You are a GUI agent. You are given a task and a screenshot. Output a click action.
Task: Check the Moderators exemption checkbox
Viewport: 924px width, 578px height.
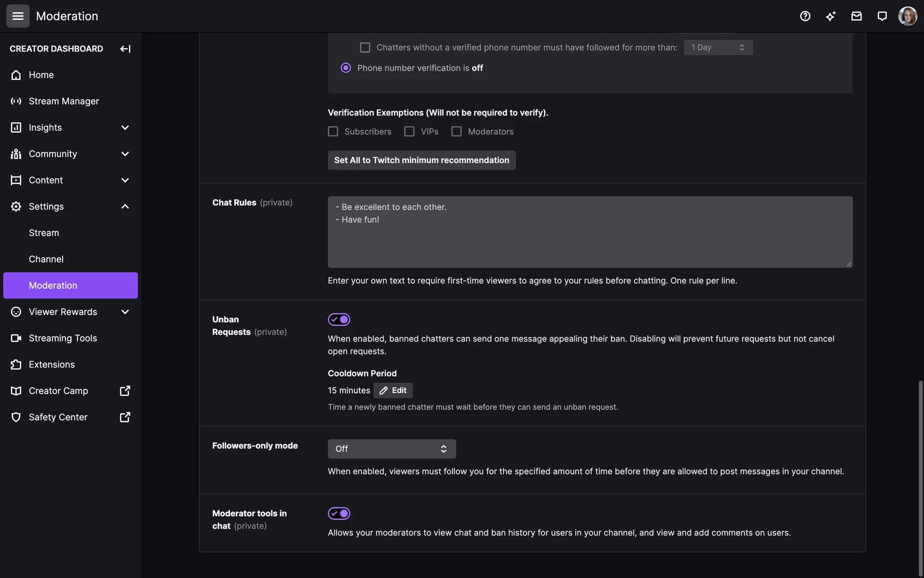(x=456, y=131)
